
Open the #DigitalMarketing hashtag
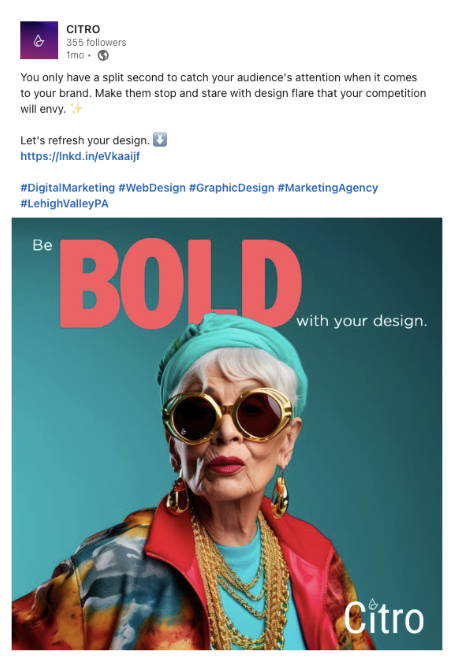tap(68, 188)
